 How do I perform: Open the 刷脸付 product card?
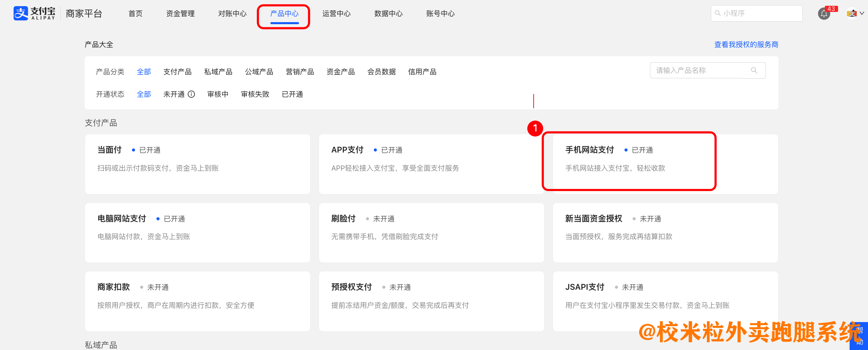click(431, 233)
